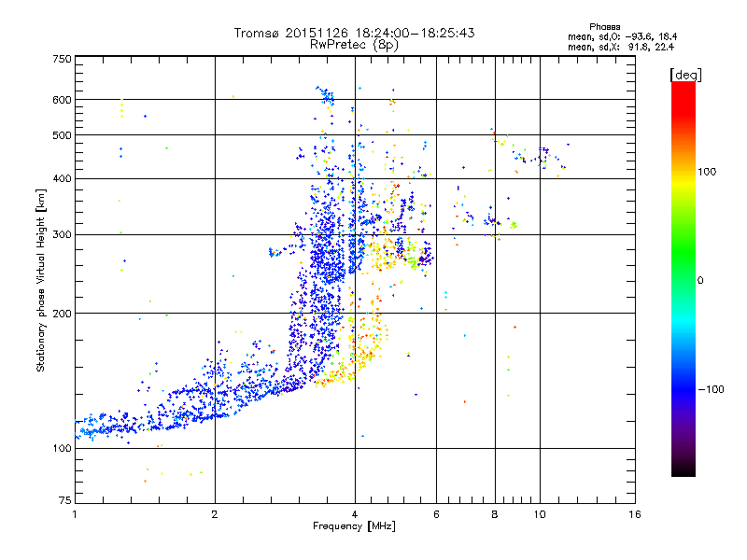Click the "16" frequency axis tick label
The width and height of the screenshot is (747, 560).
pyautogui.click(x=635, y=514)
